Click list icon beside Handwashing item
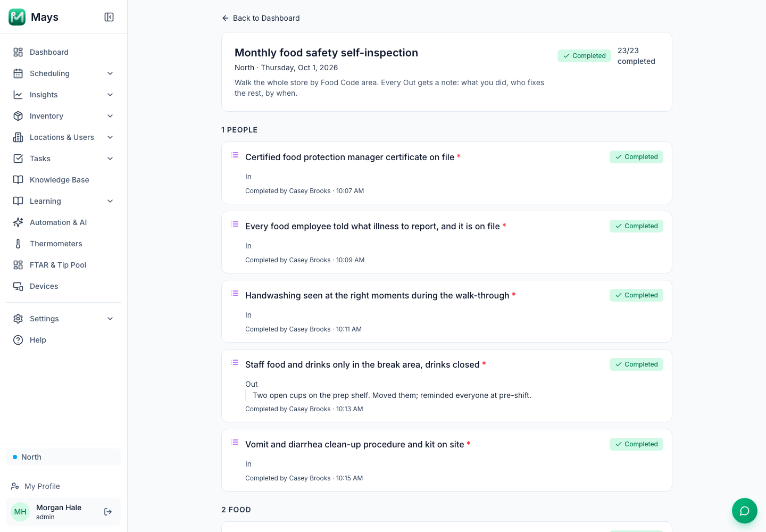 (235, 293)
